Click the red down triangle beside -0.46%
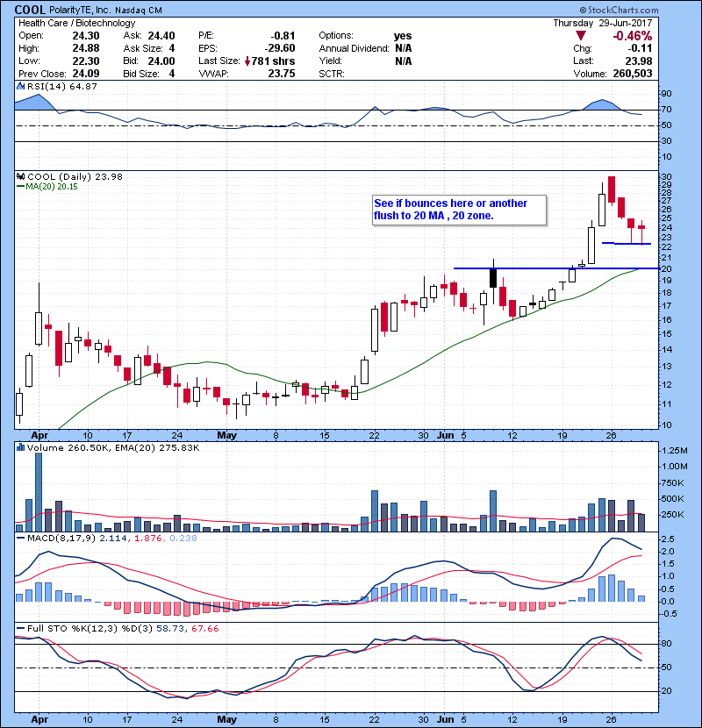 point(580,36)
